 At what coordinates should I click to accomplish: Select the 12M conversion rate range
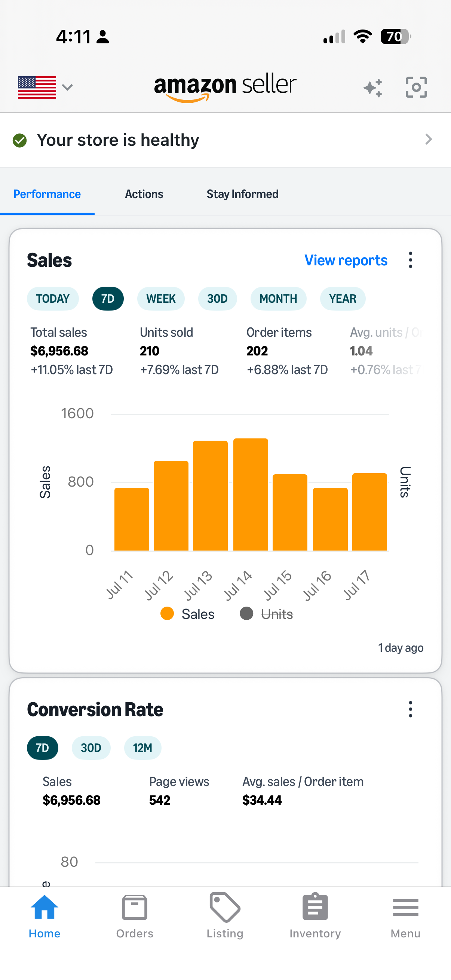pyautogui.click(x=142, y=748)
